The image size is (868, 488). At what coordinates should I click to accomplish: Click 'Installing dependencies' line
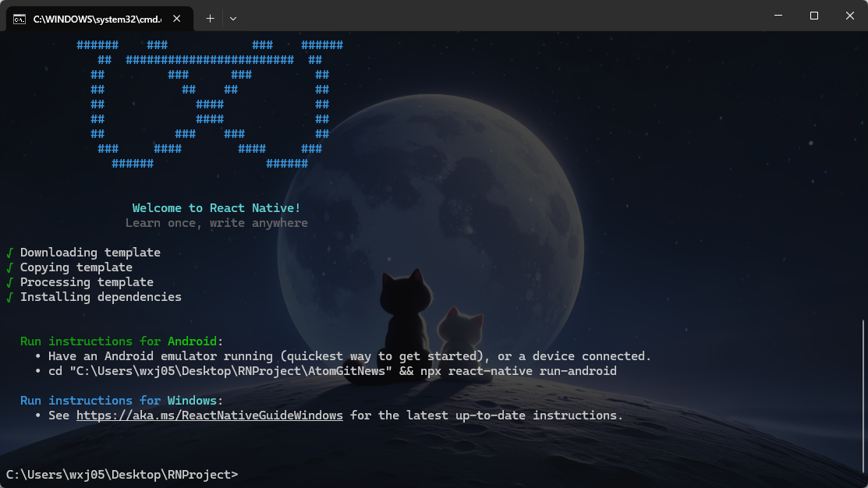(x=101, y=297)
